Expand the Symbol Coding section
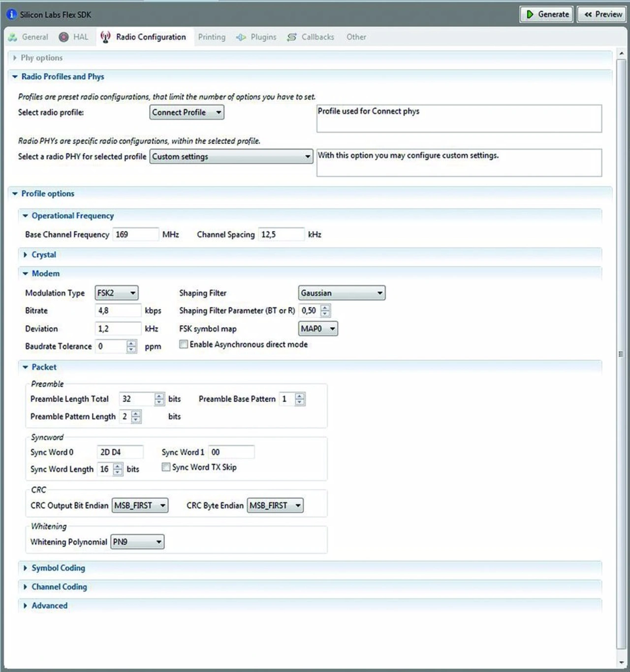The width and height of the screenshot is (630, 672). [25, 568]
